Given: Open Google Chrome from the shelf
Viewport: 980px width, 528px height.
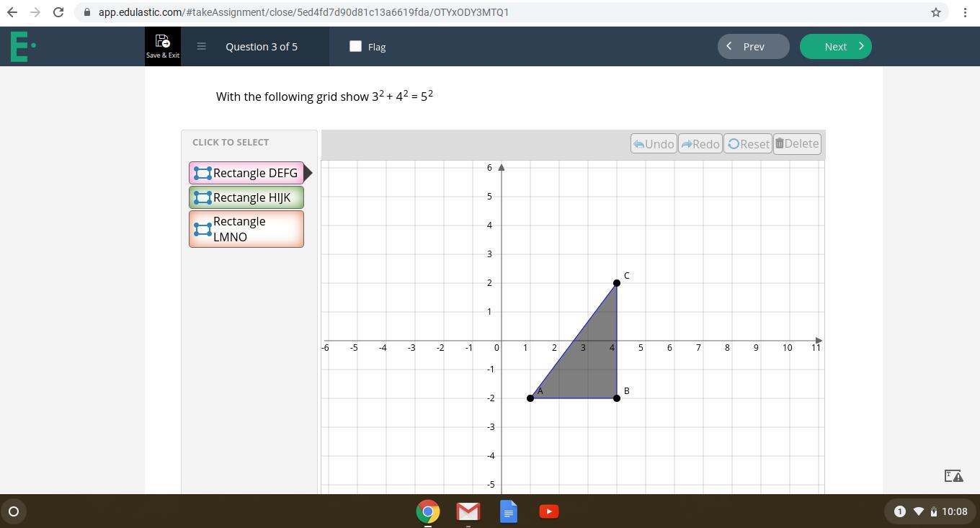Looking at the screenshot, I should coord(428,511).
